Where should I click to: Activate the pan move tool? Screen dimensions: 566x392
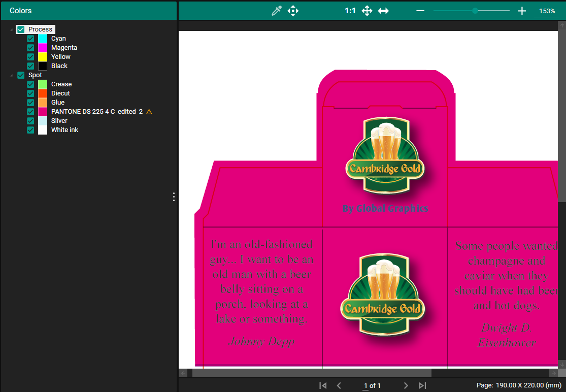pos(293,11)
